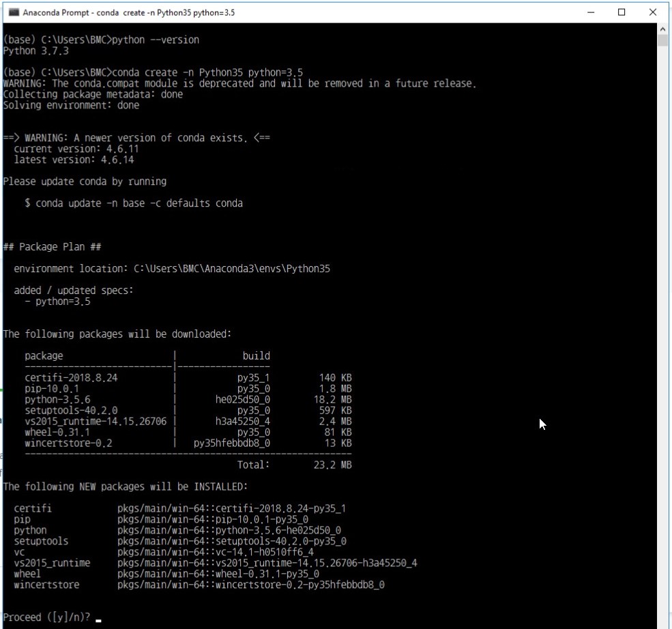Viewport: 672px width, 629px height.
Task: Click 'pkgs/main/win-64::vs2015_runtime-14.15.26706-h3a45250_4'
Action: pos(267,563)
